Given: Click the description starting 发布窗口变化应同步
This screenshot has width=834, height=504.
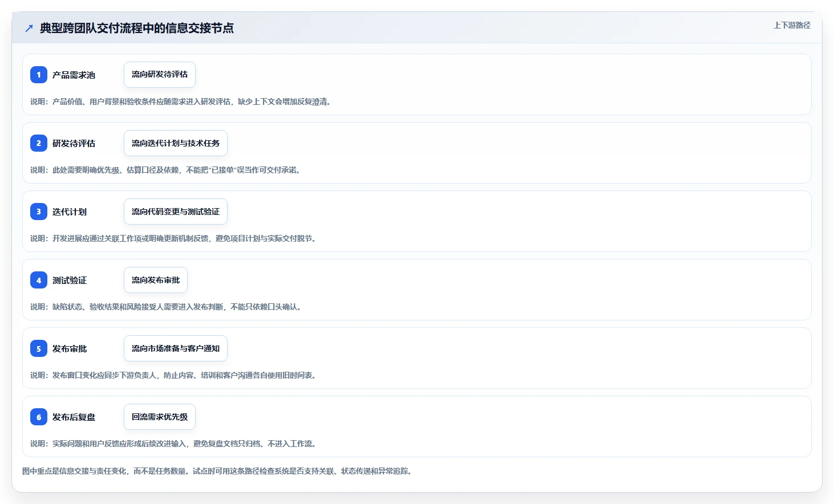Looking at the screenshot, I should [x=173, y=375].
